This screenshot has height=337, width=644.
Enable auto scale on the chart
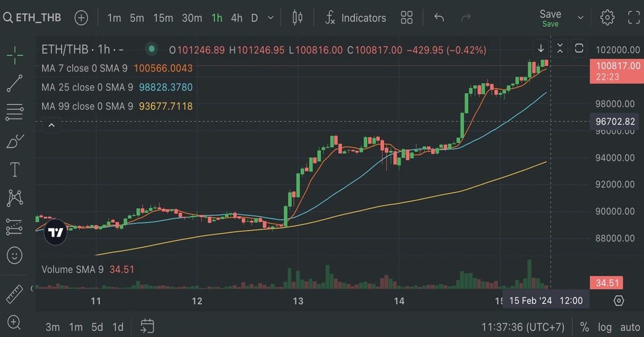coord(630,327)
